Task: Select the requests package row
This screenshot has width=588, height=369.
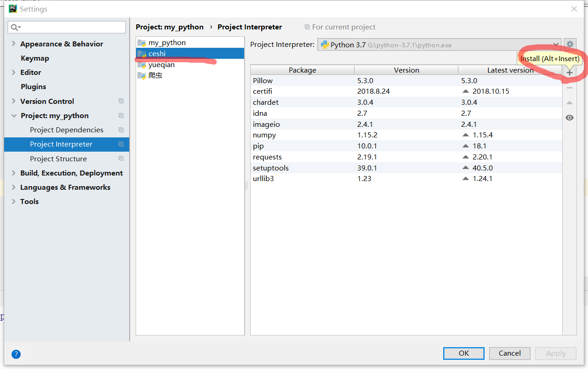Action: (x=406, y=157)
